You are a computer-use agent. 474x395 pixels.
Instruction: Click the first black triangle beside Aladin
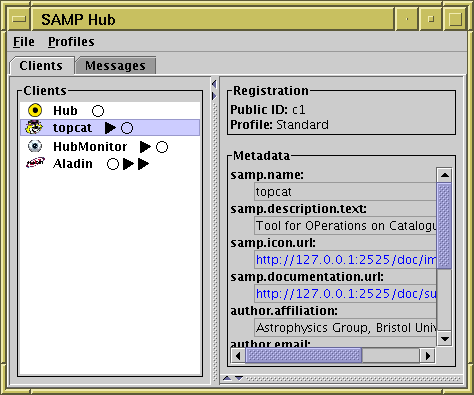(128, 164)
